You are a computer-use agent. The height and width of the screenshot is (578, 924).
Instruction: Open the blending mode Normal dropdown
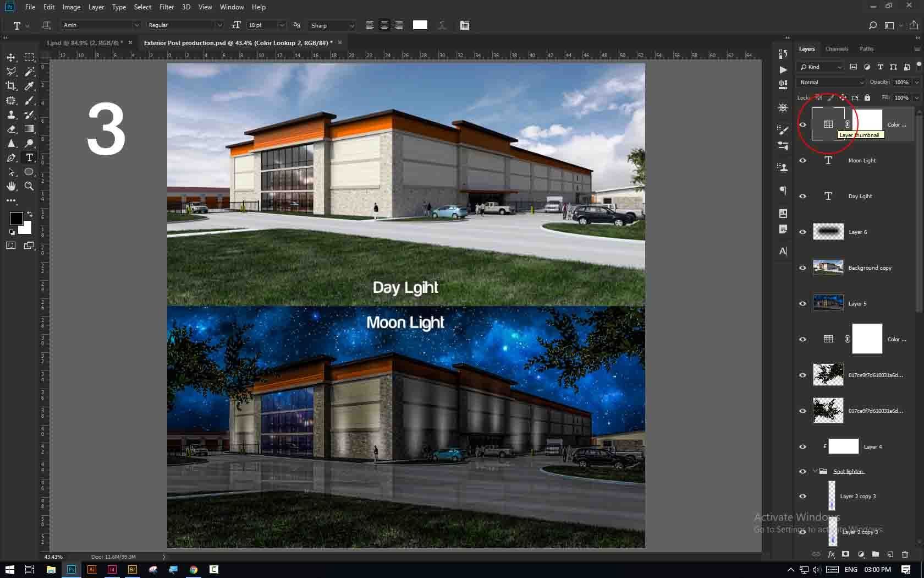pos(831,83)
